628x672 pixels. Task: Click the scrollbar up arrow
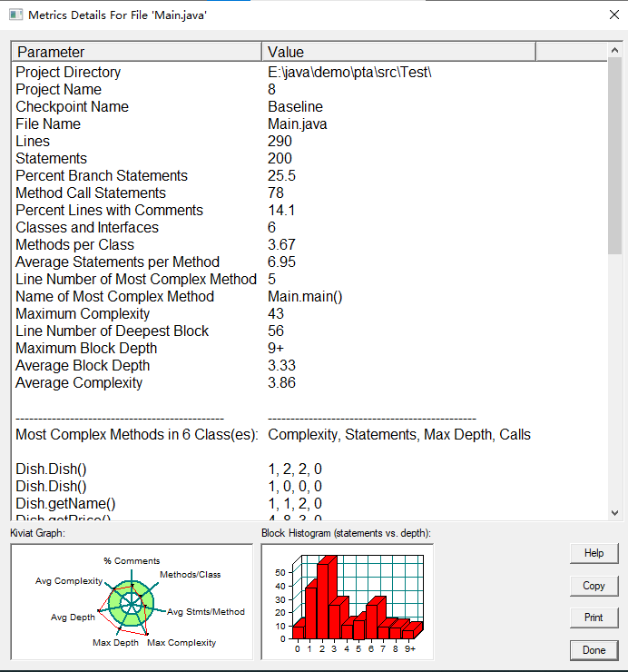614,50
